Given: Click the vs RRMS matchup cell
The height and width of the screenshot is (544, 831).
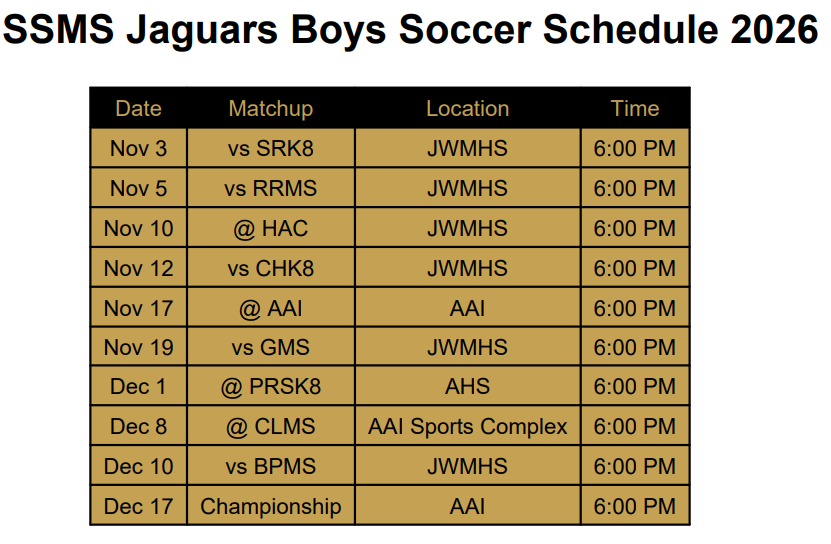Looking at the screenshot, I should click(271, 188).
